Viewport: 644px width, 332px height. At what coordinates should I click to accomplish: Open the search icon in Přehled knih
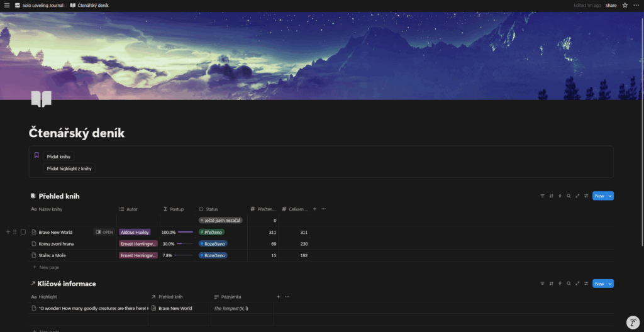point(569,196)
